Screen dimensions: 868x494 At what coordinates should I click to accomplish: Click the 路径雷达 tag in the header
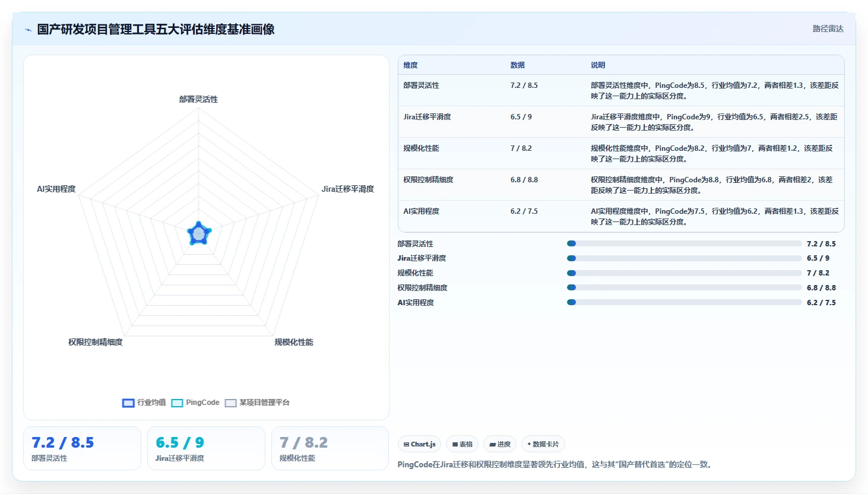[828, 28]
